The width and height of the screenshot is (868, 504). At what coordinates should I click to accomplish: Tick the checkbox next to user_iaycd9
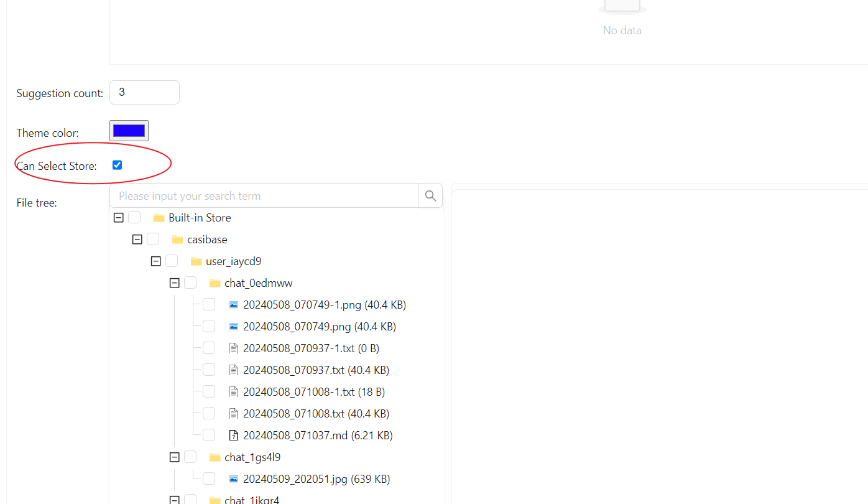[172, 261]
